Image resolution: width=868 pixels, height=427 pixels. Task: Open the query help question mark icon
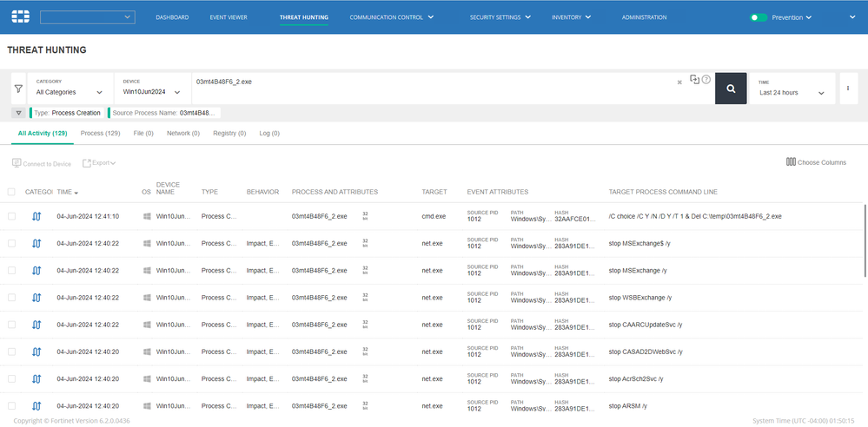pyautogui.click(x=706, y=80)
